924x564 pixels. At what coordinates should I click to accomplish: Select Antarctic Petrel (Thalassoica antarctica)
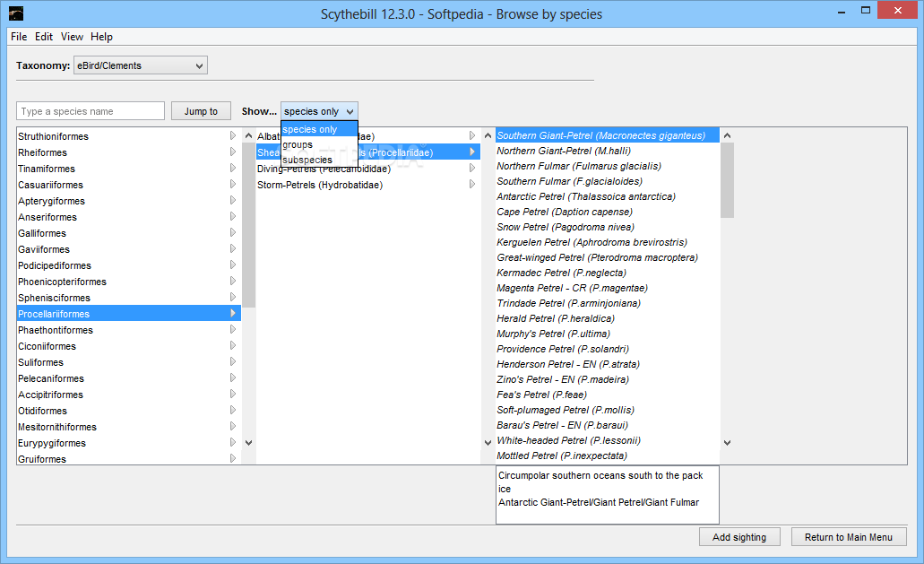pyautogui.click(x=607, y=197)
